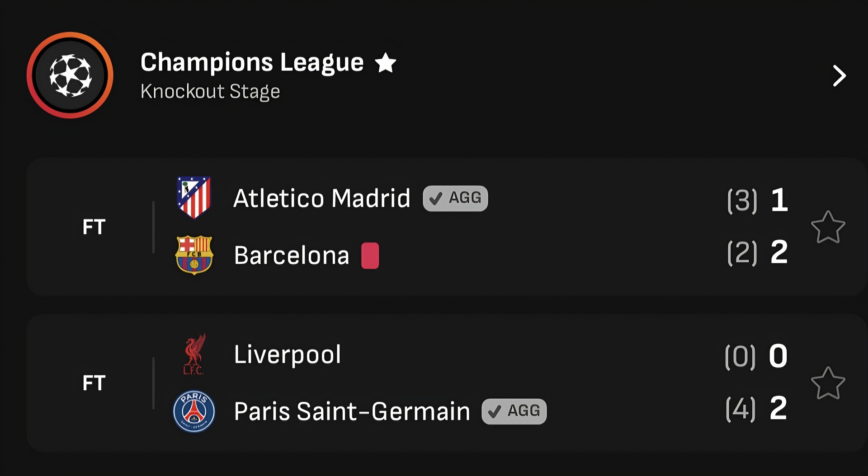Click Barcelona's red card indicator
Image resolution: width=868 pixels, height=476 pixels.
[370, 256]
